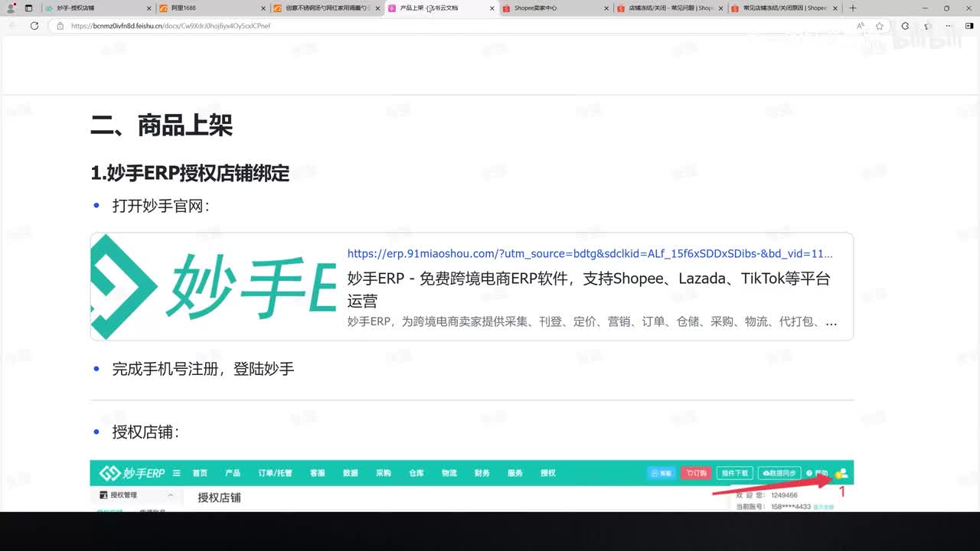Click 数据 in the ERP screenshot navbar

tap(350, 473)
